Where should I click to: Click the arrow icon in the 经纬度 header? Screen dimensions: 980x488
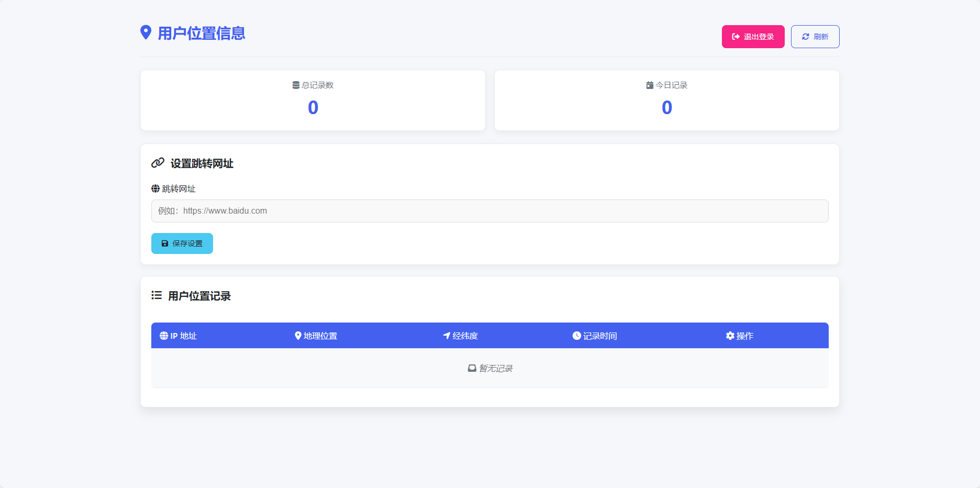click(x=447, y=336)
